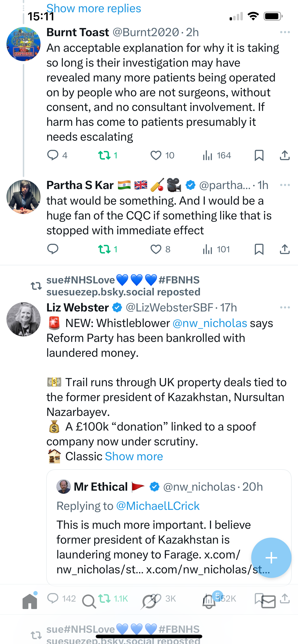Viewport: 298px width, 644px height.
Task: Open the Notifications tab
Action: [x=209, y=602]
